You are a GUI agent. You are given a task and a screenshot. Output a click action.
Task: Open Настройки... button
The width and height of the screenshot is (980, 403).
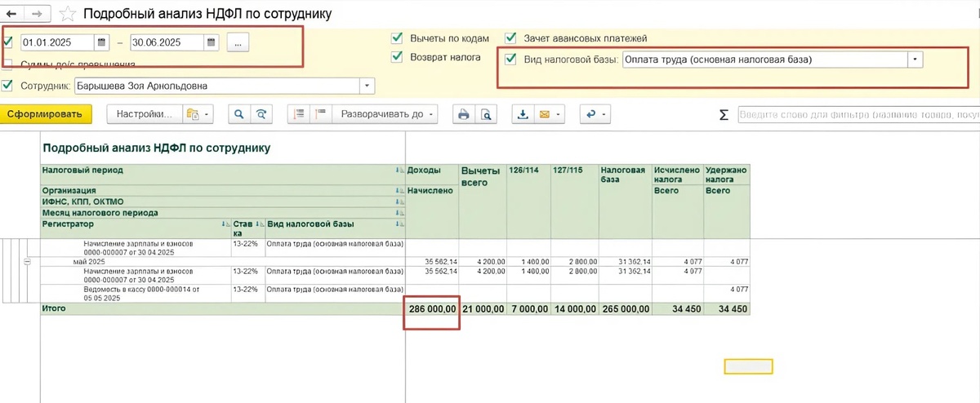[144, 114]
